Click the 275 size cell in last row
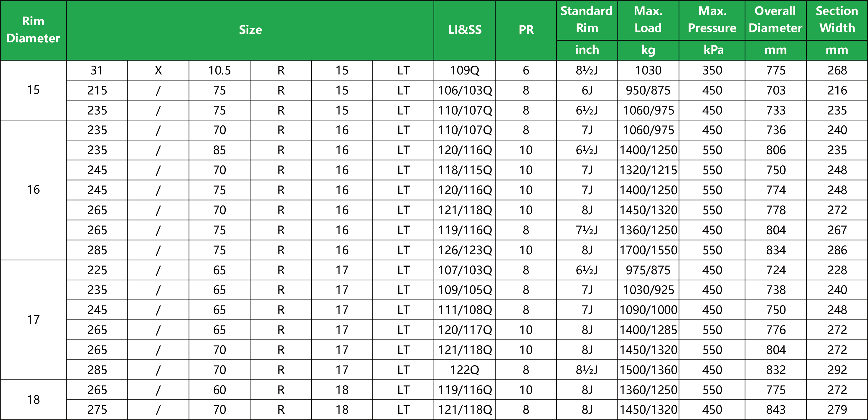This screenshot has width=868, height=420. (x=97, y=410)
